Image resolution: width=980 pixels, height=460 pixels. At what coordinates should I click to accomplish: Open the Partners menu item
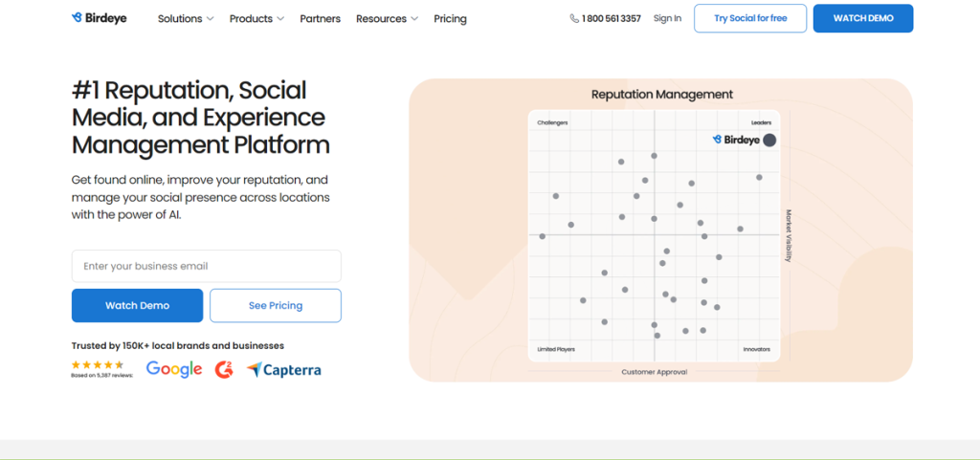pyautogui.click(x=320, y=18)
